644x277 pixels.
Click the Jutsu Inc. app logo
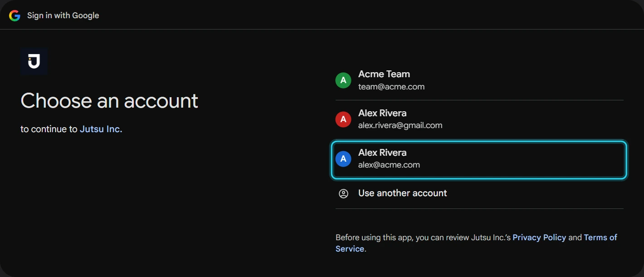click(34, 61)
